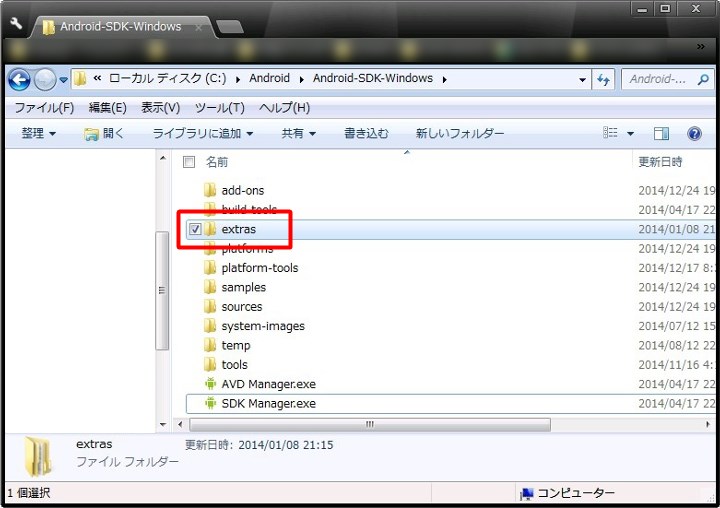Select the SDK Manager.exe file name
Viewport: 720px width, 508px height.
(269, 403)
